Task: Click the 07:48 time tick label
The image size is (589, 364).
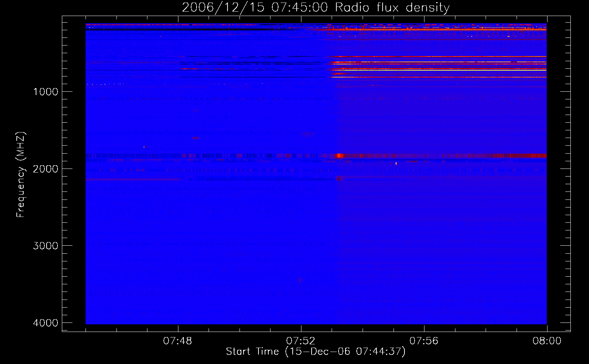Action: pyautogui.click(x=178, y=341)
